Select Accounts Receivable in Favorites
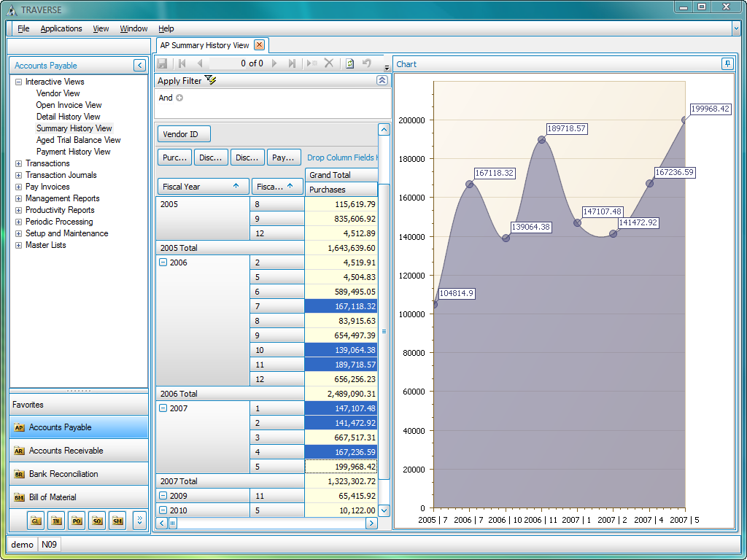747x560 pixels. [79, 451]
